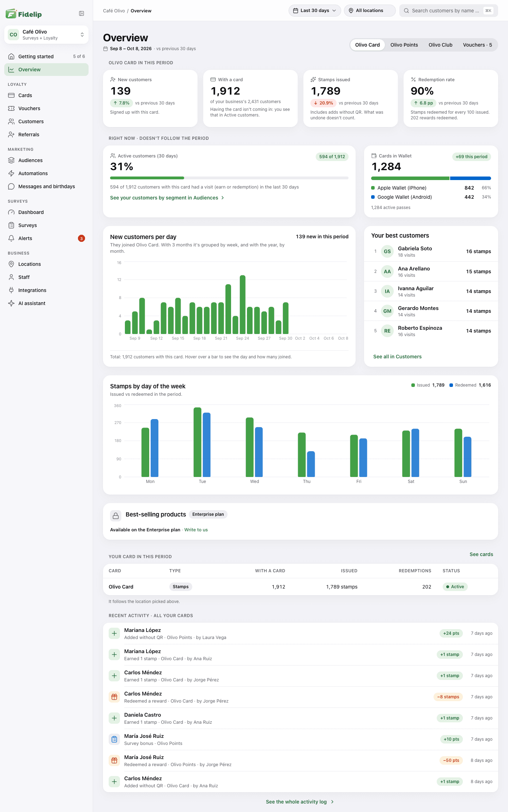Click Roberto Espinoza customer row

coord(431,331)
